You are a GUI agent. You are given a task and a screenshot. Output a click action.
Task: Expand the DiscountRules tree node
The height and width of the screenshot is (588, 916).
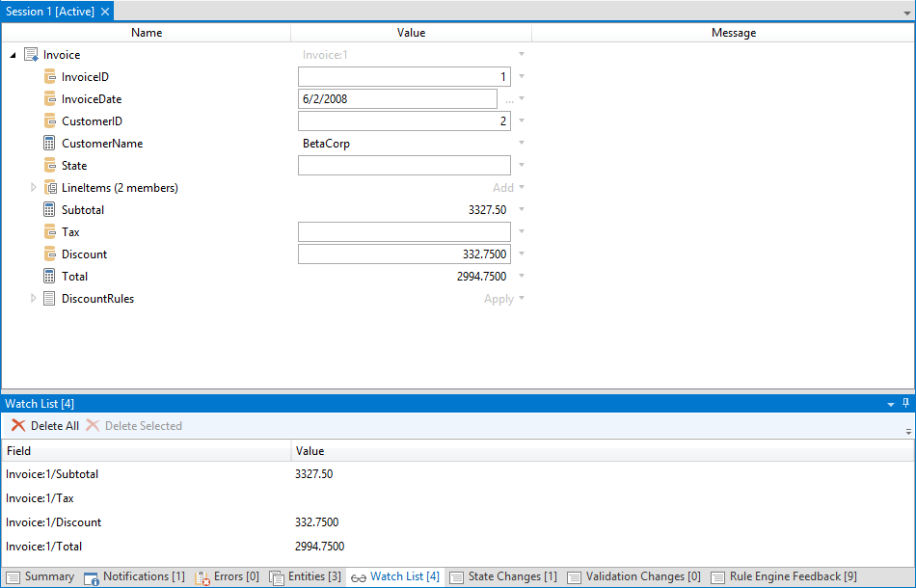click(x=34, y=299)
